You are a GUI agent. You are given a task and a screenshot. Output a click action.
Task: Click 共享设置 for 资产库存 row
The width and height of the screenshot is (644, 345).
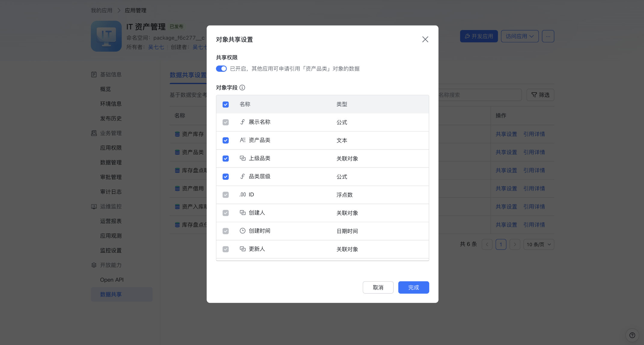click(x=506, y=134)
